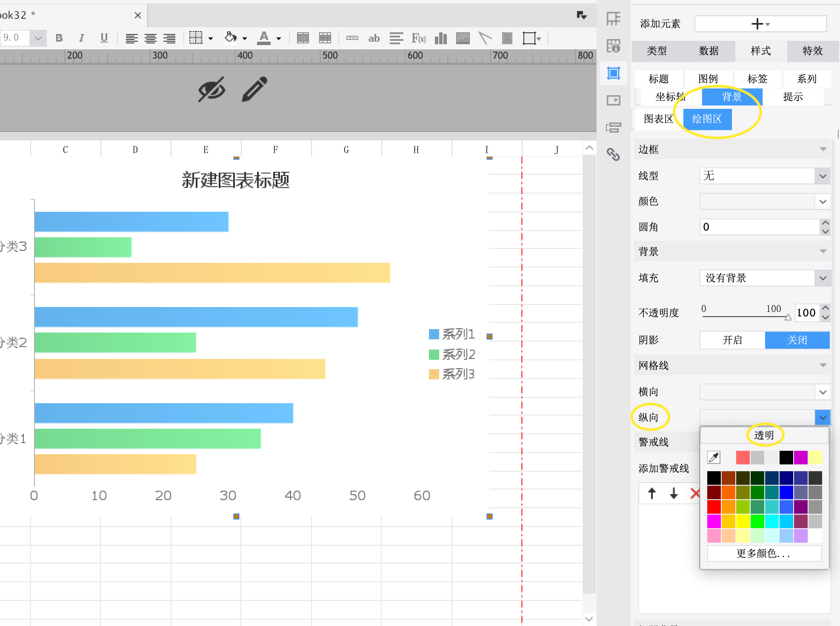Click the pencil edit icon

(254, 89)
